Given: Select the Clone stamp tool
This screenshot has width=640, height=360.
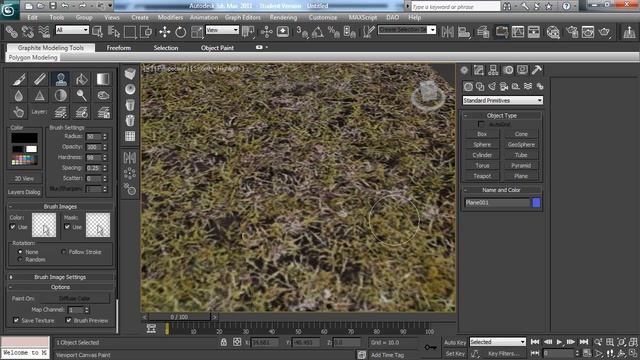Looking at the screenshot, I should point(61,79).
